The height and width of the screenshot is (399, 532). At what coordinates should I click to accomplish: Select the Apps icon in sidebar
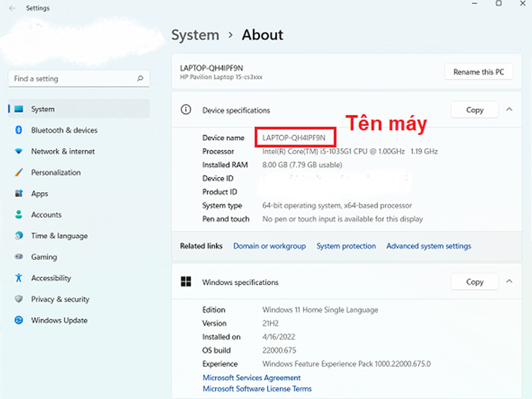pyautogui.click(x=19, y=194)
